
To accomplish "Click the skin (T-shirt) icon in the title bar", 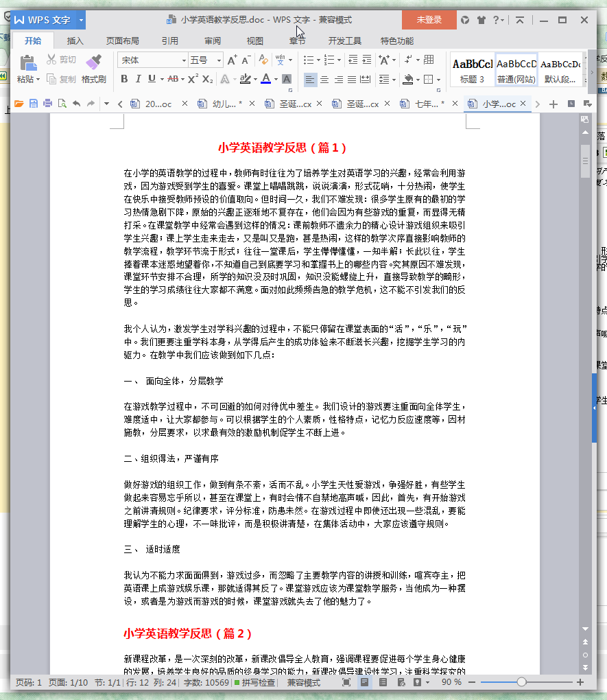I will tap(481, 20).
